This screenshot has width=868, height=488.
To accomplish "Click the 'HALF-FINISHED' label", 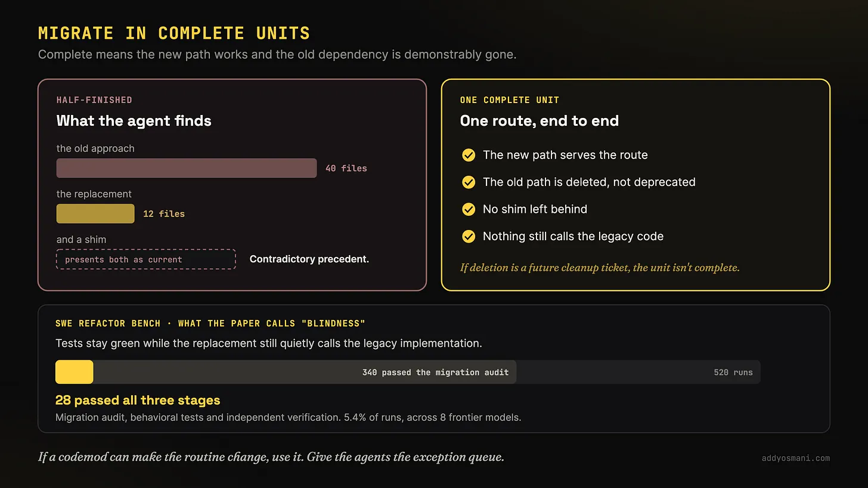I will pos(94,100).
